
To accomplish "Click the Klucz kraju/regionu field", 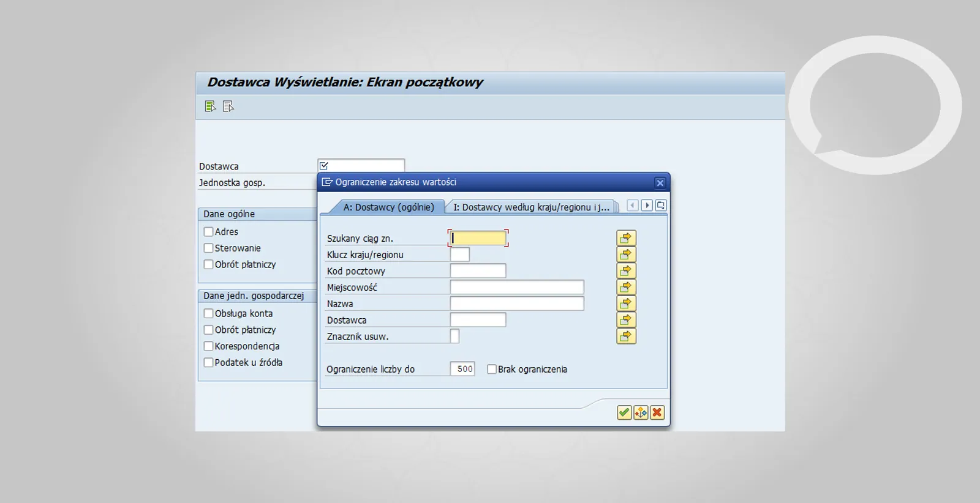I will tap(460, 255).
